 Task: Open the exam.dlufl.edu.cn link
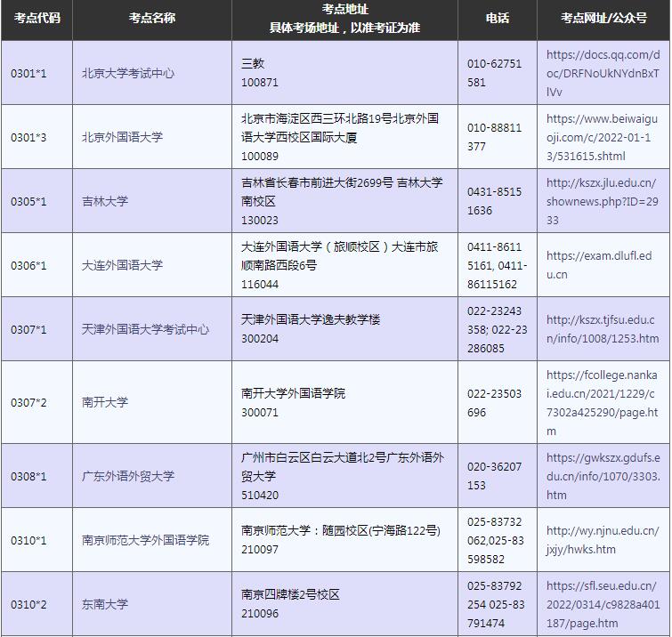[x=599, y=265]
